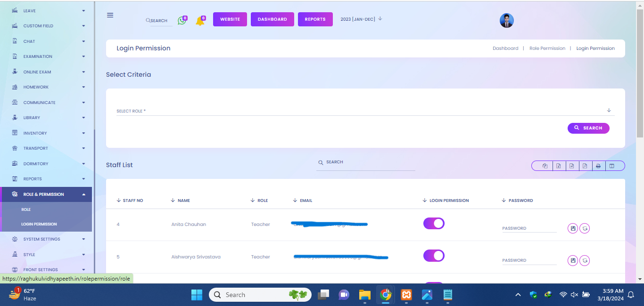Screen dimensions: 644x306
Task: Open the bell notifications icon
Action: [x=200, y=21]
